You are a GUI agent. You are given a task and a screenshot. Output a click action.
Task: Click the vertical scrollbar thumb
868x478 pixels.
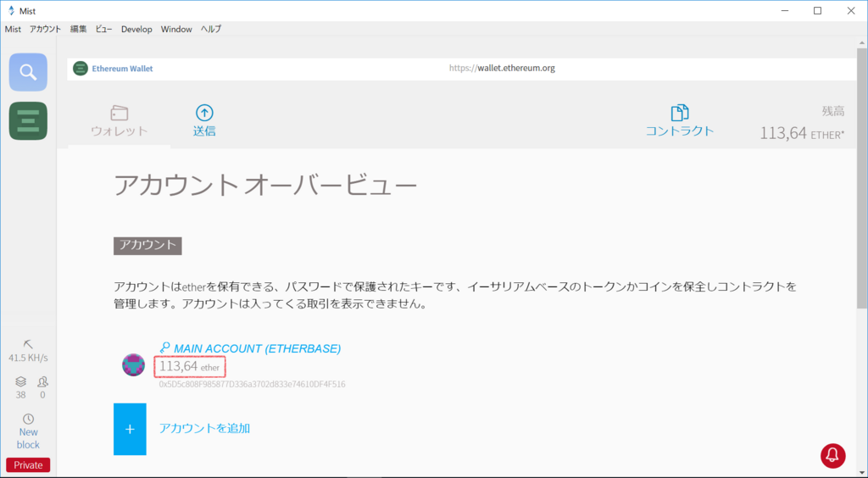862,178
